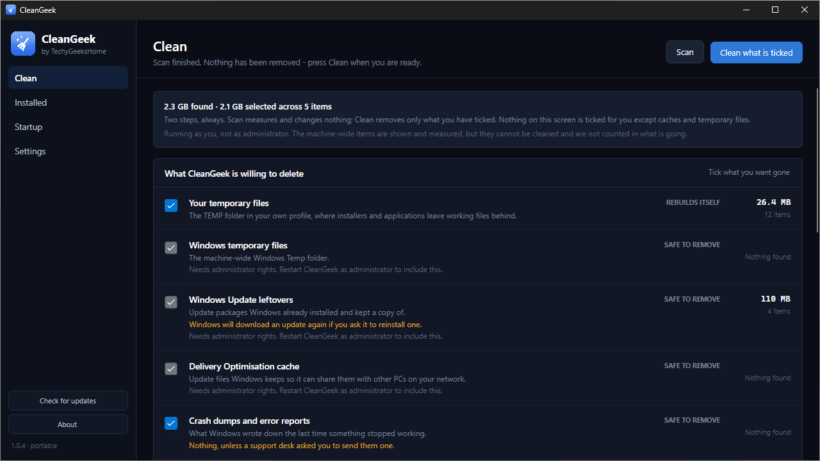Click the CleanGeek broom logo in sidebar

[x=22, y=43]
